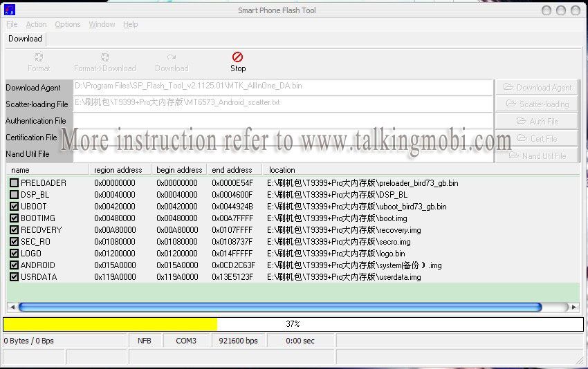Image resolution: width=588 pixels, height=369 pixels.
Task: Uncheck the UBOOT checkbox
Action: 15,207
